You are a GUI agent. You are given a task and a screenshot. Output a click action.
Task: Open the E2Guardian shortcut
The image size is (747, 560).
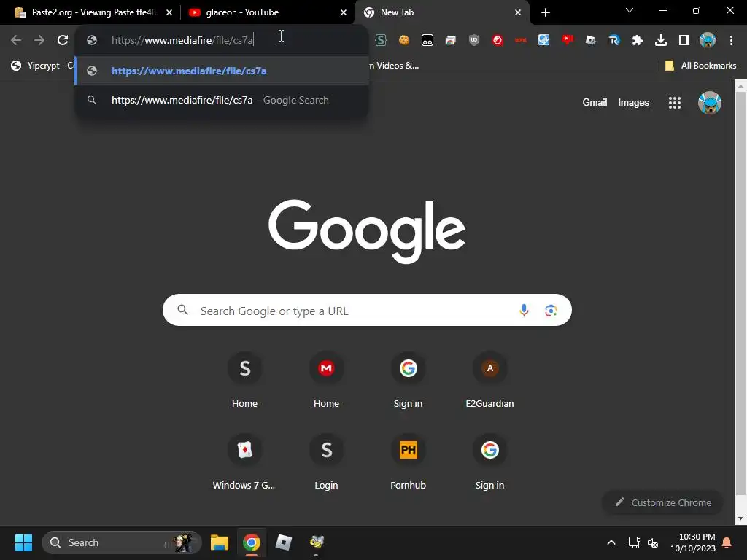coord(489,379)
